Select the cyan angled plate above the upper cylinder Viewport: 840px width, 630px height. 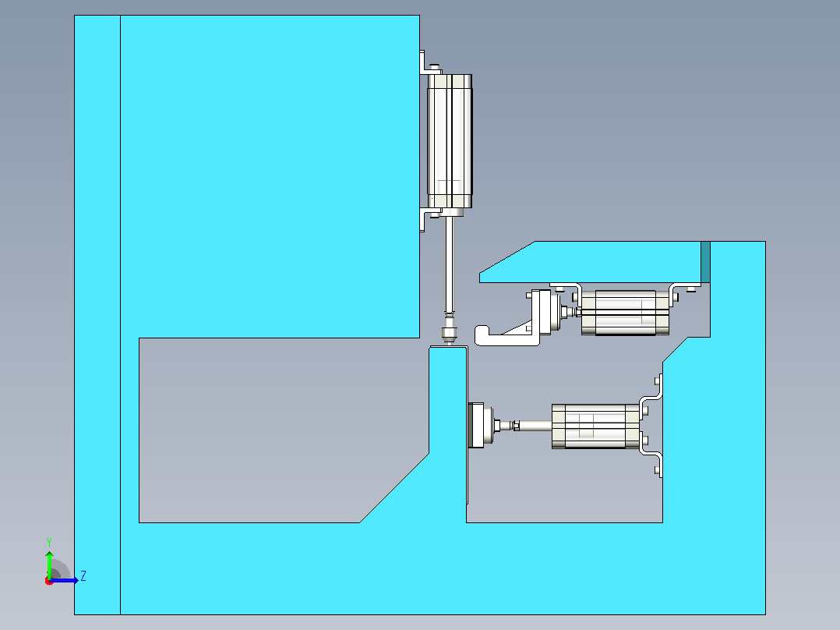pos(590,262)
